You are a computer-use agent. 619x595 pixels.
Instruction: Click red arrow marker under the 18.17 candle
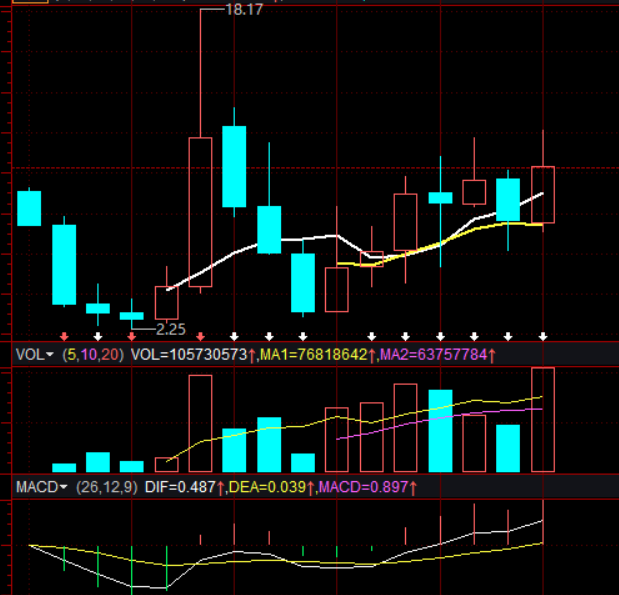point(201,336)
